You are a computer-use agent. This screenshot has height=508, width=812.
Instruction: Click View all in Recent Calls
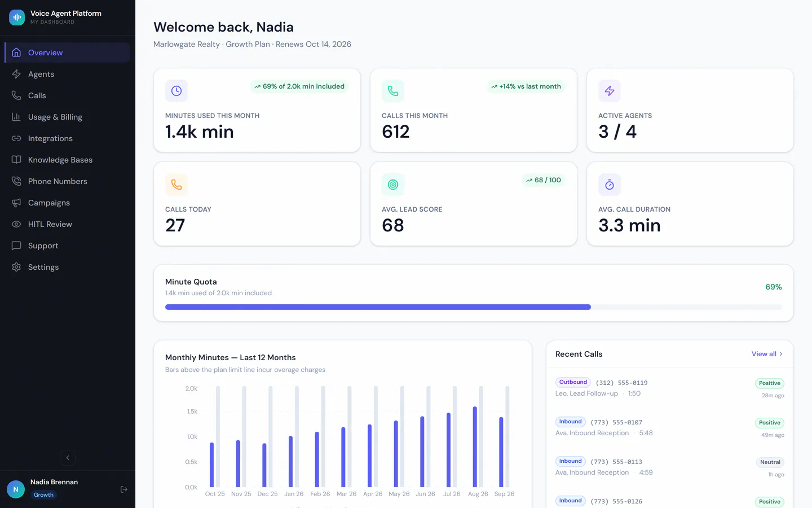point(767,354)
